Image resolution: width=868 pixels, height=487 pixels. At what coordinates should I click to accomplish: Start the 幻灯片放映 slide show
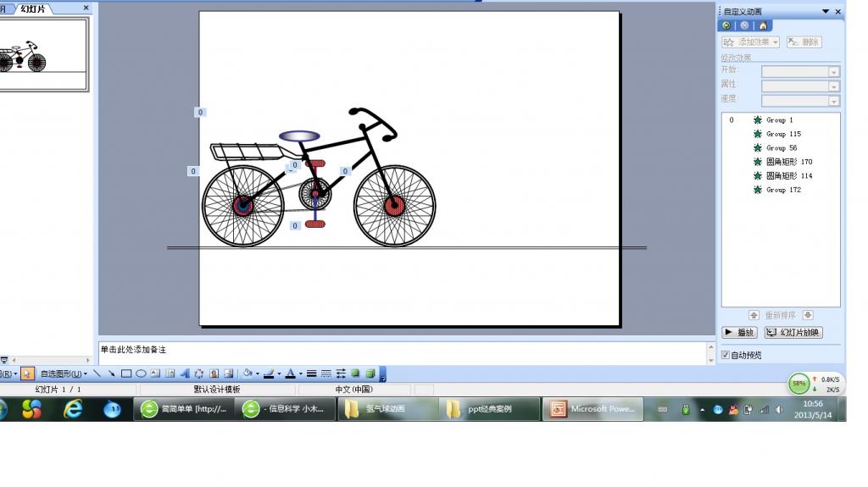click(793, 333)
